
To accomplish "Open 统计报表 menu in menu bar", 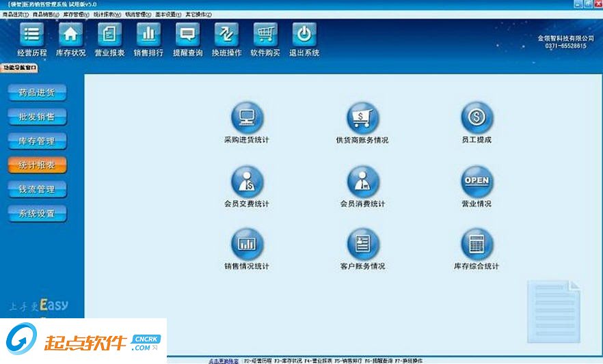I will coord(107,14).
